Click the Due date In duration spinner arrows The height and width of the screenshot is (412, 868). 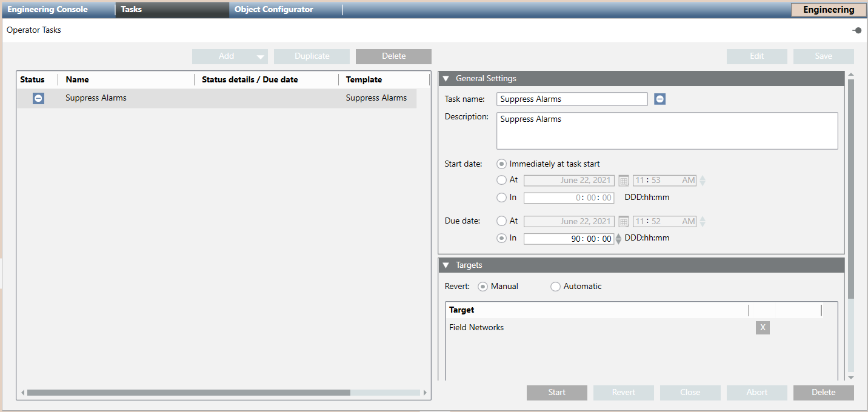[618, 239]
